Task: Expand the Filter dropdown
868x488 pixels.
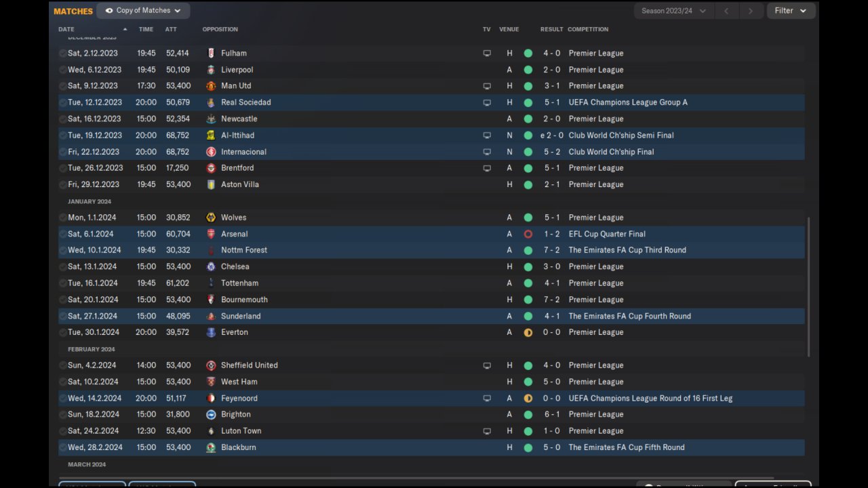Action: (790, 11)
